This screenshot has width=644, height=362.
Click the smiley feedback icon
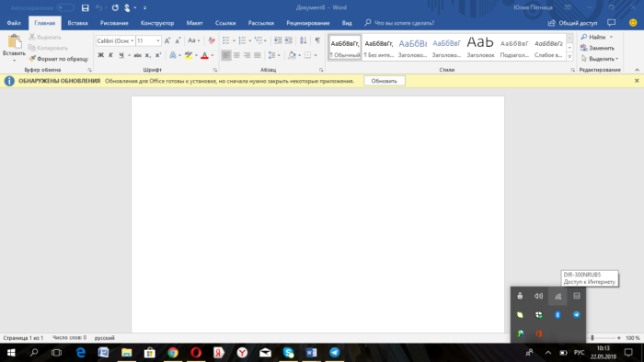pyautogui.click(x=633, y=23)
